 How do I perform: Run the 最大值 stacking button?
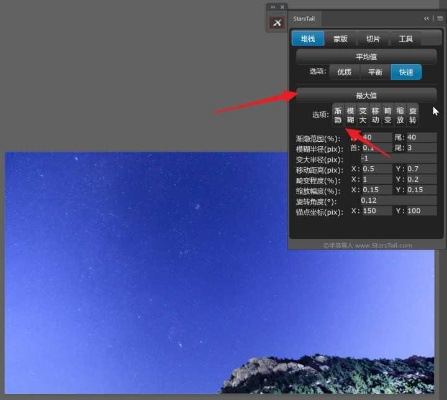pos(366,96)
